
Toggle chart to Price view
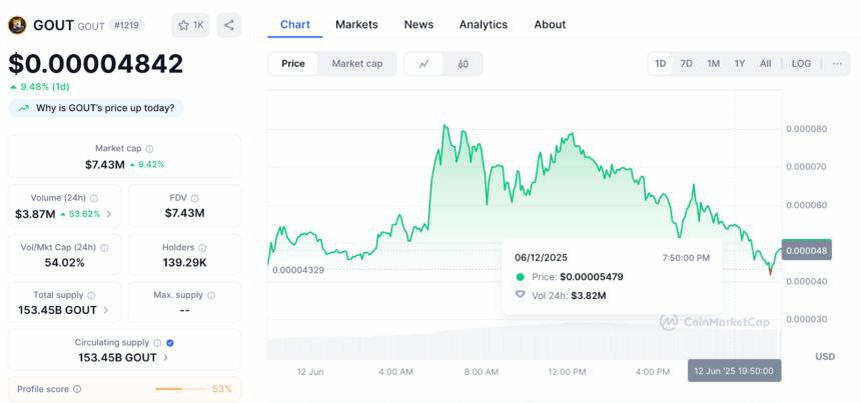(293, 64)
